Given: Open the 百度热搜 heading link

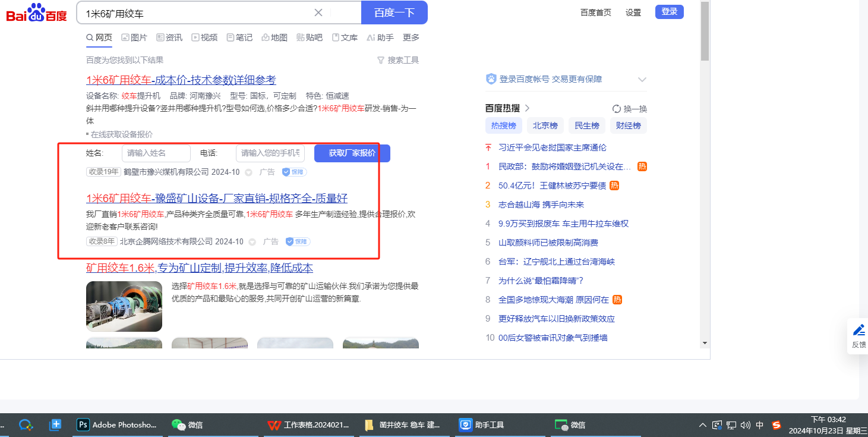Looking at the screenshot, I should 508,108.
